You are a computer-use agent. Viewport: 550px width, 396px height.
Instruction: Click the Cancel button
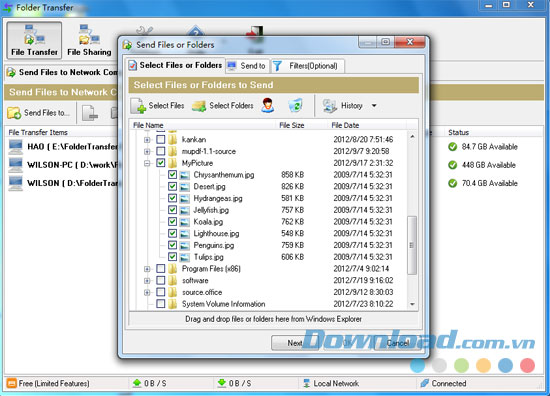point(398,343)
